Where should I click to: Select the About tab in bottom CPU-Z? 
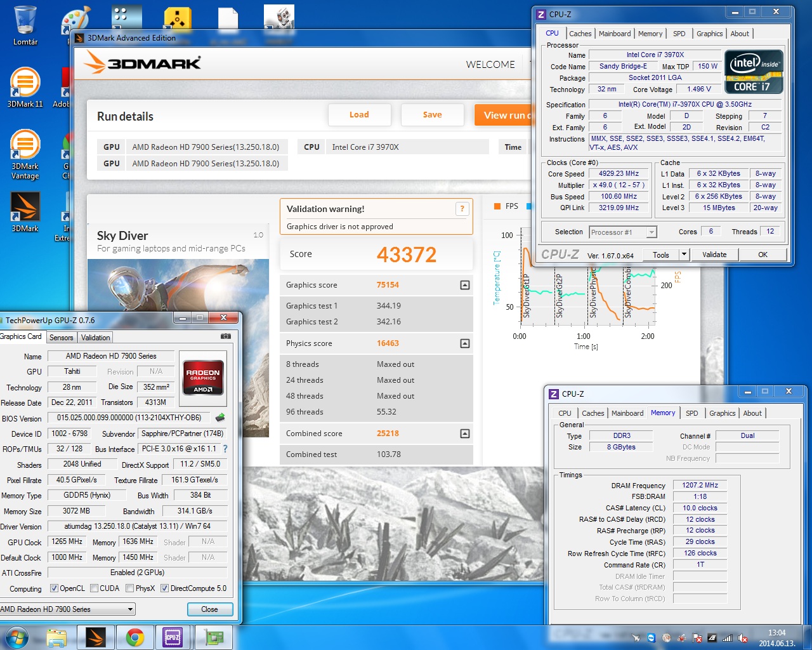(x=752, y=413)
